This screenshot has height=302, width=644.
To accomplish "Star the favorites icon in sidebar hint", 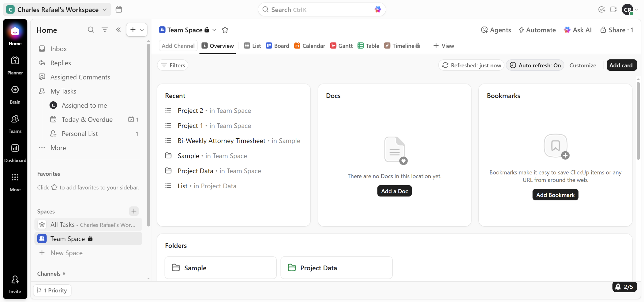I will (x=54, y=187).
